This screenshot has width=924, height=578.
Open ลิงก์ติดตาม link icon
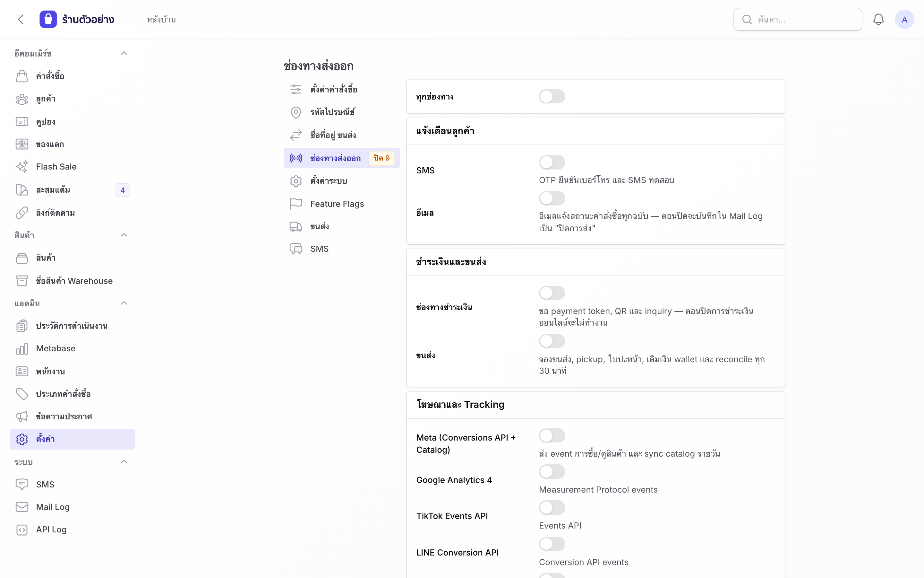coord(22,213)
